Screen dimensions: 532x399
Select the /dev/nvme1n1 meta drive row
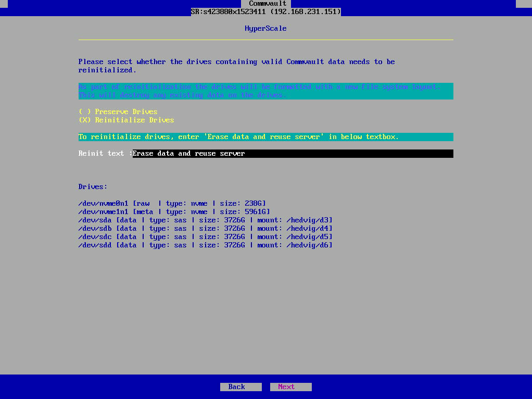(174, 212)
